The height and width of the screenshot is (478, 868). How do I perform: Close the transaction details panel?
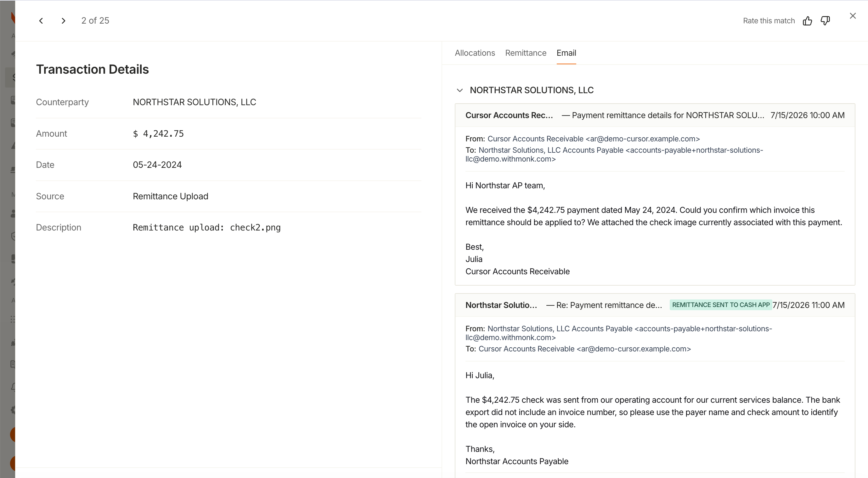click(853, 16)
